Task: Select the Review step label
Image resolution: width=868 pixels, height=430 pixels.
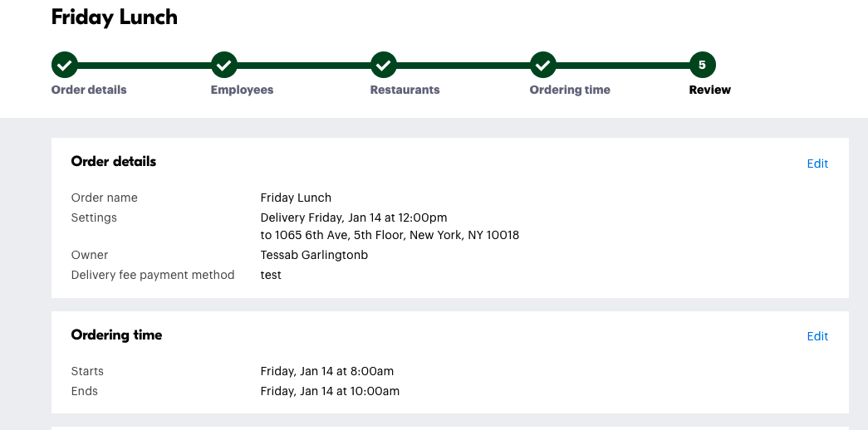Action: pyautogui.click(x=709, y=90)
